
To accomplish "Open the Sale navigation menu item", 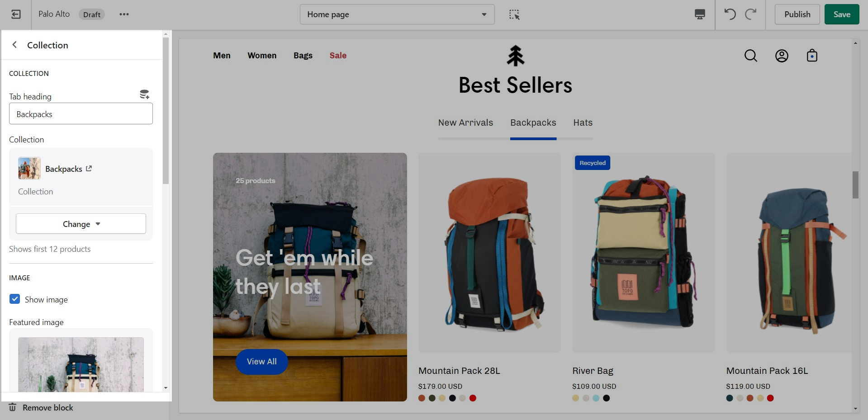I will [x=338, y=56].
